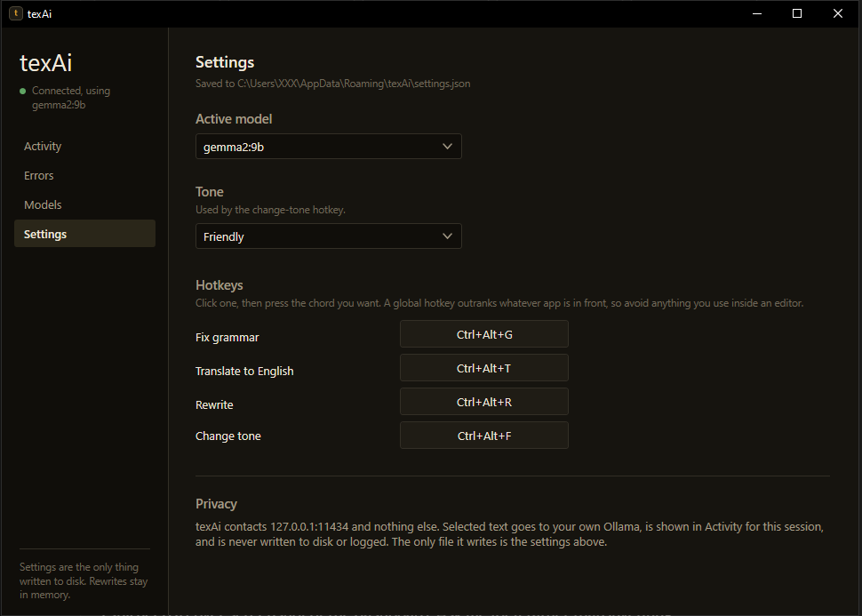Rebind the Translate to English hotkey Ctrl+Alt+T
Screen dimensions: 862x616
483,368
